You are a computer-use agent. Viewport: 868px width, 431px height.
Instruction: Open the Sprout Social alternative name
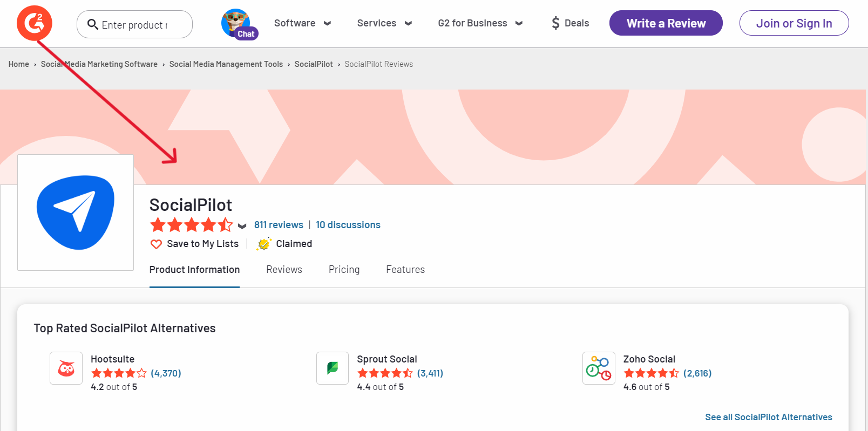tap(387, 359)
